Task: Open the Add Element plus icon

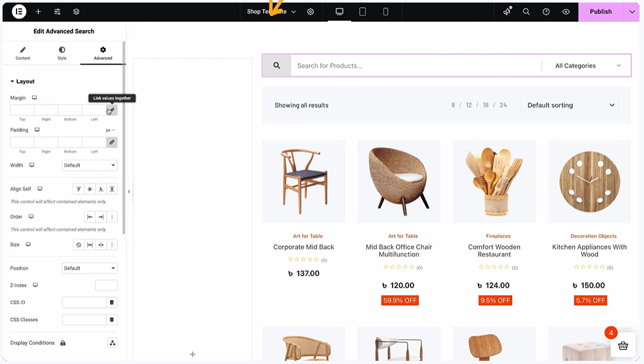Action: [x=38, y=11]
